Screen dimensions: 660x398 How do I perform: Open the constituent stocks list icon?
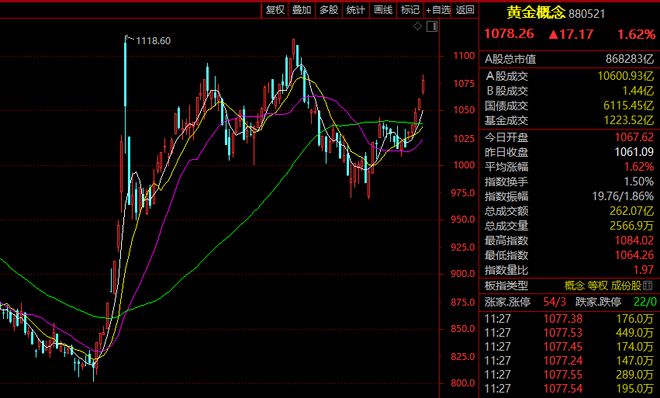(648, 286)
